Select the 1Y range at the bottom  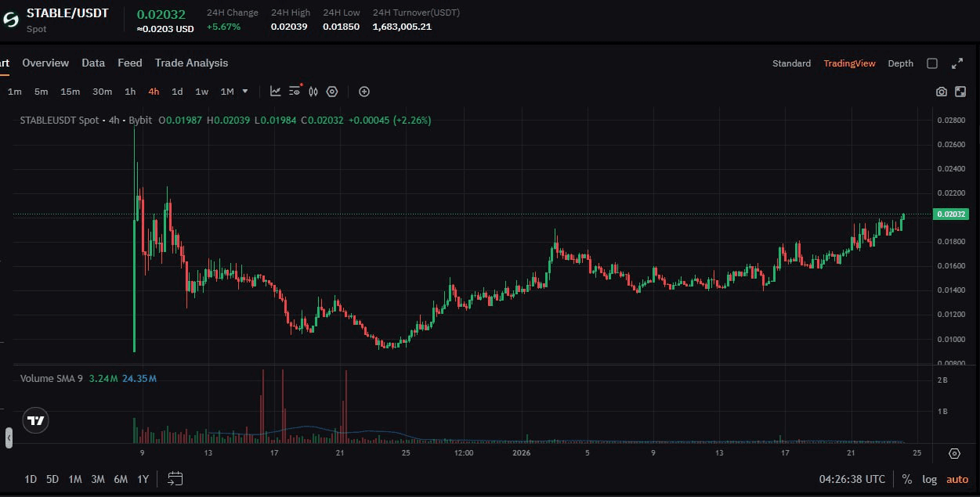click(142, 478)
